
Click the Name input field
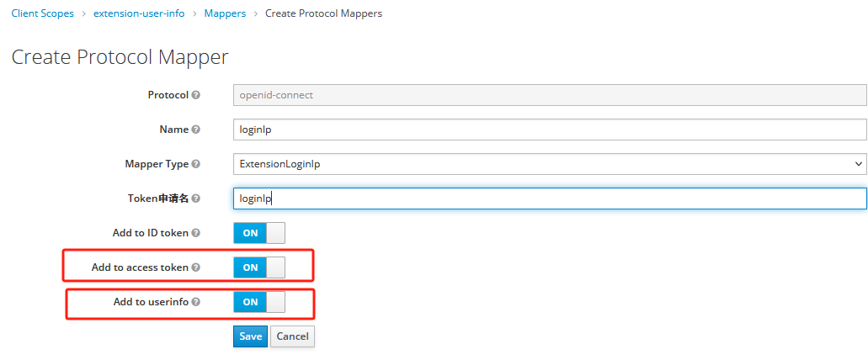coord(549,130)
